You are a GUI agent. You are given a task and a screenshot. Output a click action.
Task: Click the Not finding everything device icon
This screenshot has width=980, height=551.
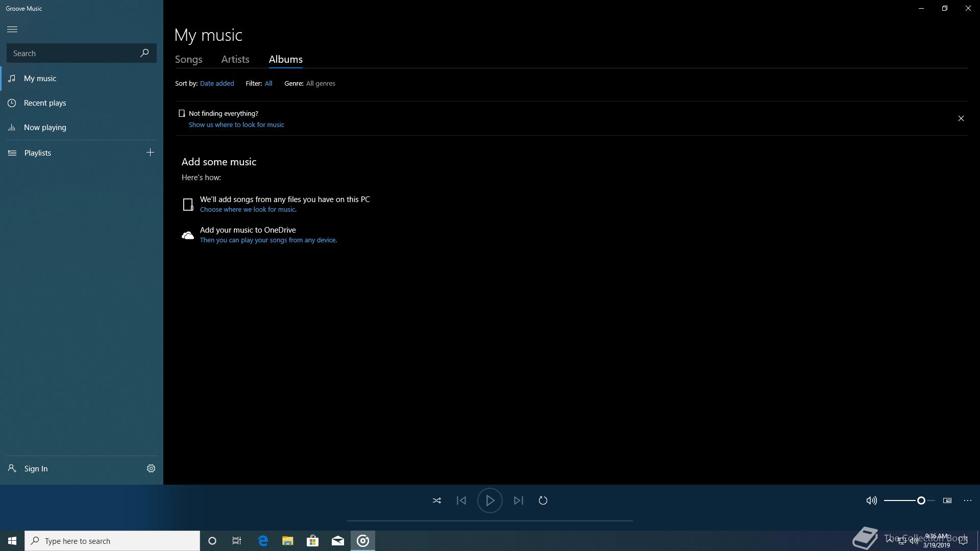[x=182, y=113]
